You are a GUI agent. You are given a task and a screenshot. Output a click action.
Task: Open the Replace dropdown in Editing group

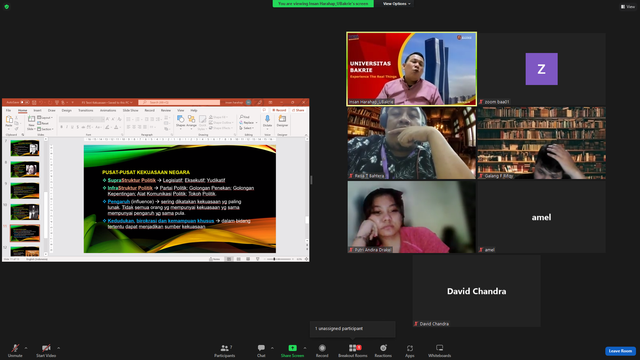coord(248,123)
